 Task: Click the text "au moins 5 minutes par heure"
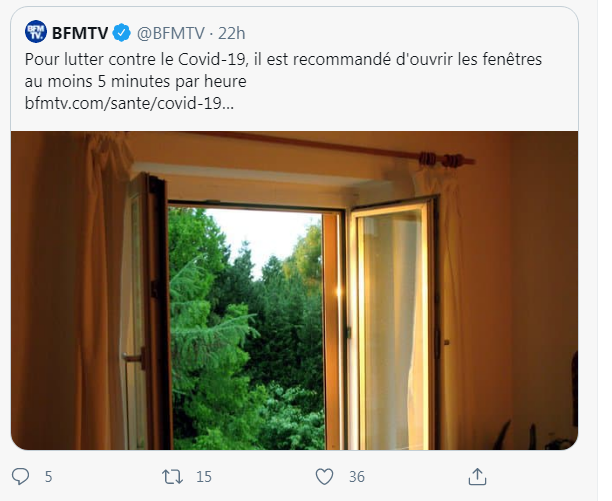[135, 82]
